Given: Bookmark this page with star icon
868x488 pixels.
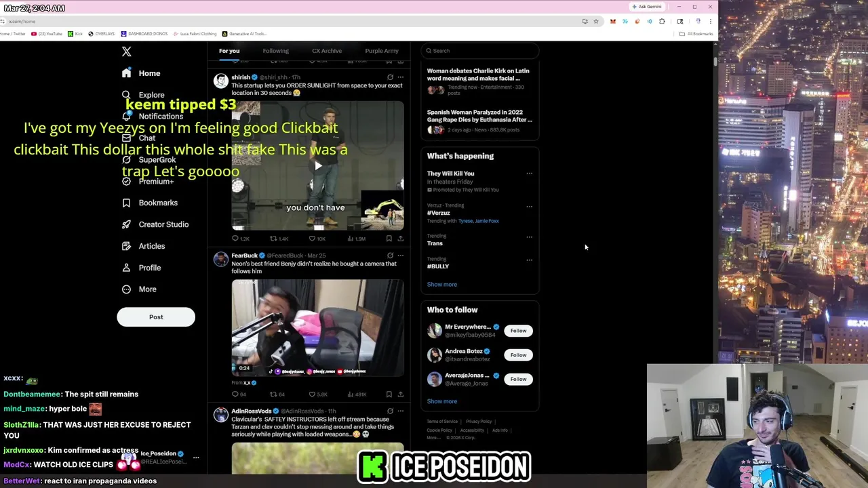Looking at the screenshot, I should coord(596,21).
